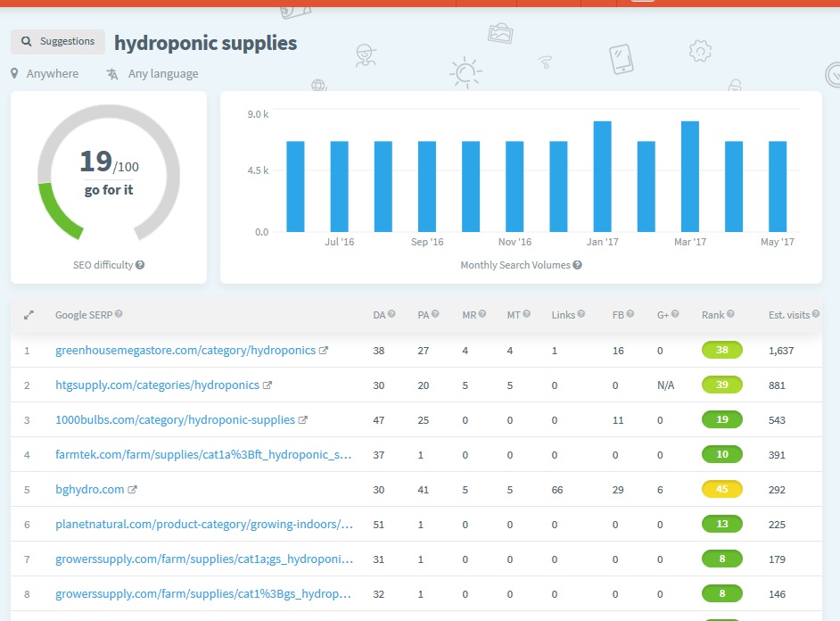840x621 pixels.
Task: Click the N/A G+ value for htgsupply
Action: (x=665, y=385)
